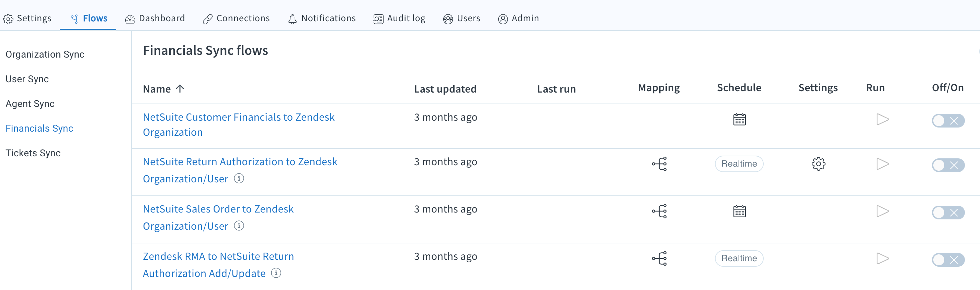Enable the NetSuite Sales Order flow switch

pyautogui.click(x=948, y=213)
